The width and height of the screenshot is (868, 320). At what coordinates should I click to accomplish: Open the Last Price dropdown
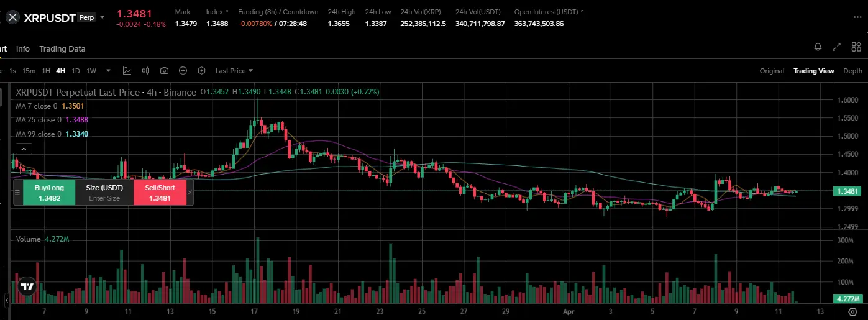point(234,71)
